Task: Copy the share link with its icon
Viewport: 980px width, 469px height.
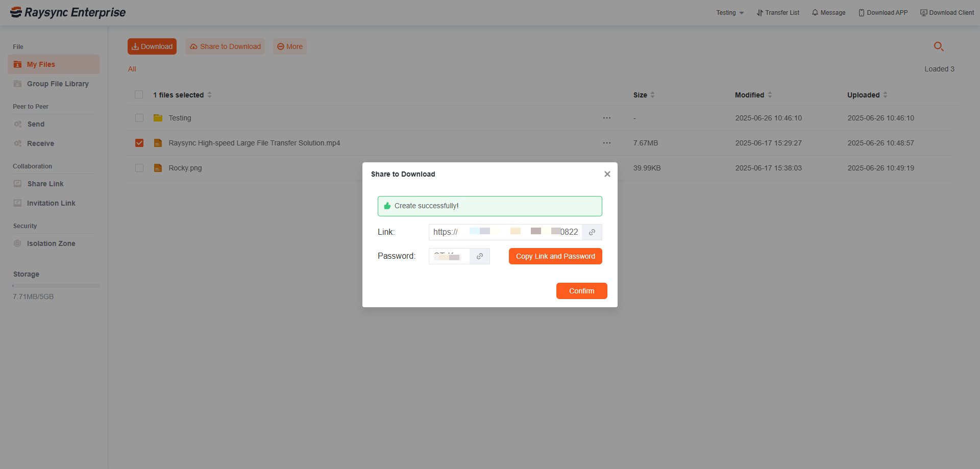Action: 592,232
